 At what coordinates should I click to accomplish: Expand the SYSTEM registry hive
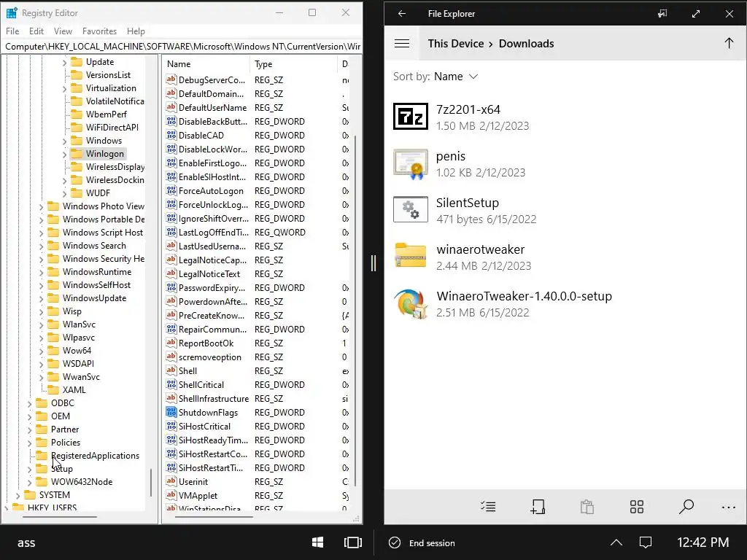[18, 495]
